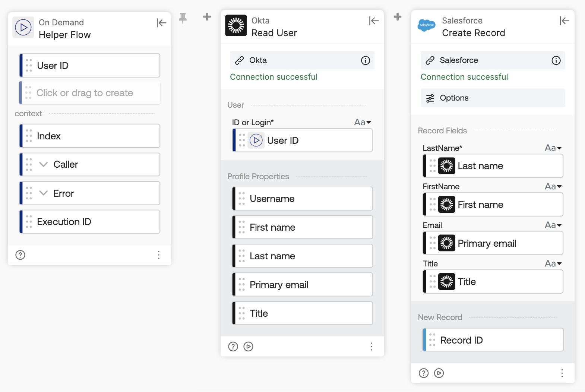The width and height of the screenshot is (585, 392).
Task: Open FirstName field type dropdown
Action: point(553,186)
